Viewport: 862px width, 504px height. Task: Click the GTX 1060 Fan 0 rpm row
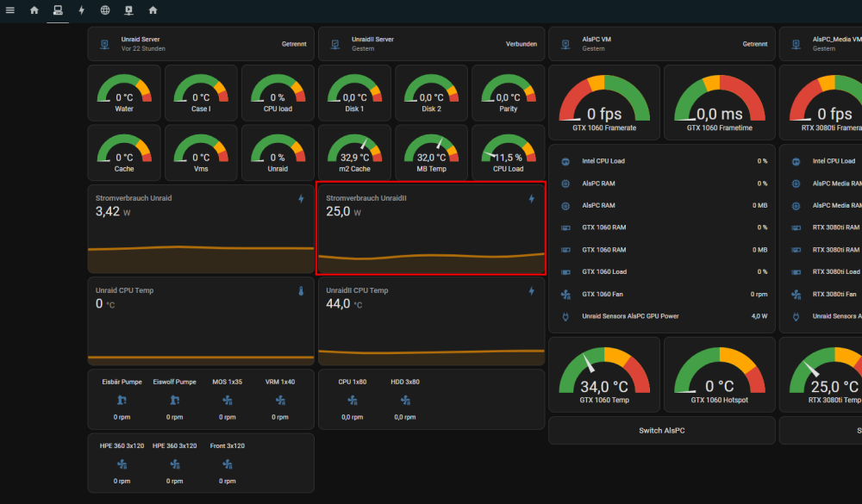[662, 295]
